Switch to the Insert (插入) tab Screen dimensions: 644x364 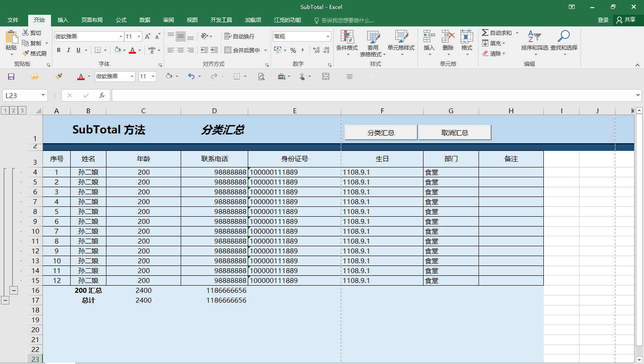[x=63, y=20]
